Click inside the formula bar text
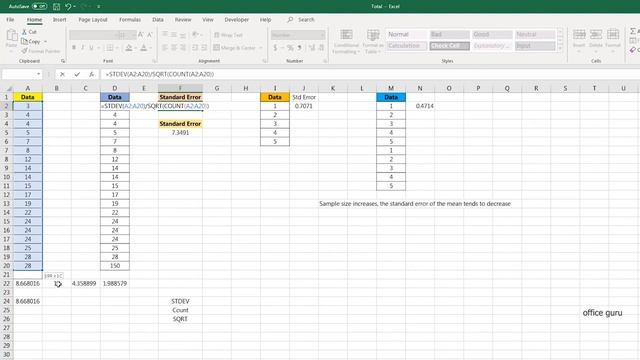Viewport: 640px width, 360px height. [x=159, y=74]
